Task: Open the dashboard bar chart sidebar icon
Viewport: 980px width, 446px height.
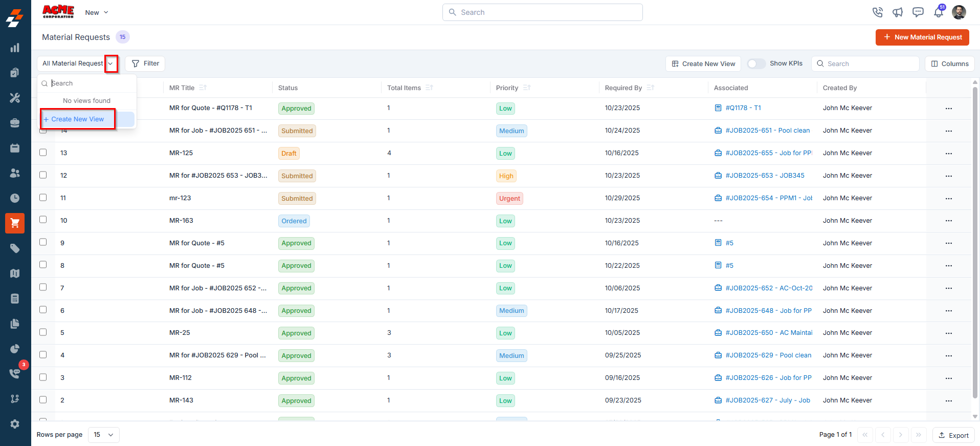Action: [x=15, y=48]
